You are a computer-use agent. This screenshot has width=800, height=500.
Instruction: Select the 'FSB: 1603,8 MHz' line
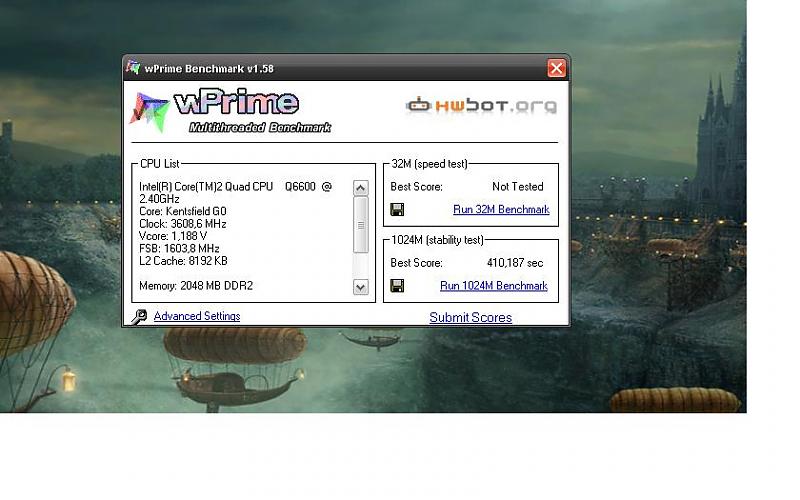[x=179, y=248]
